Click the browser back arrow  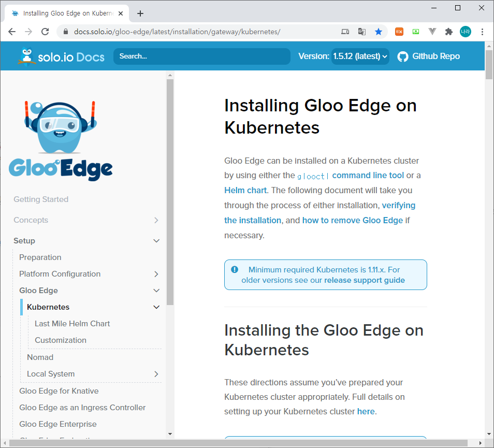(x=12, y=32)
